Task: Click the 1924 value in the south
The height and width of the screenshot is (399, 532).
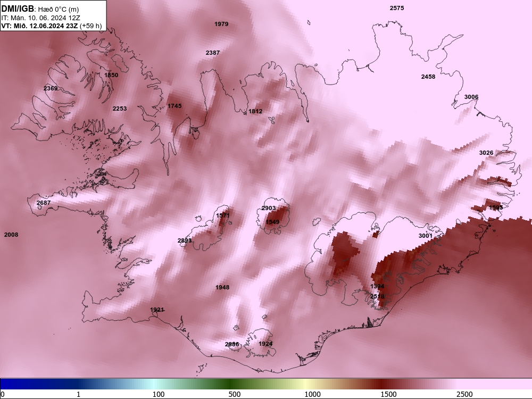Action: [265, 344]
